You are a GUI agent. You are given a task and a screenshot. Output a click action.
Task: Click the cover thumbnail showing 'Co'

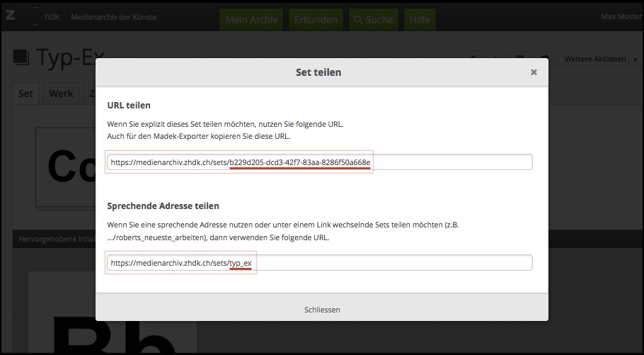[x=66, y=167]
